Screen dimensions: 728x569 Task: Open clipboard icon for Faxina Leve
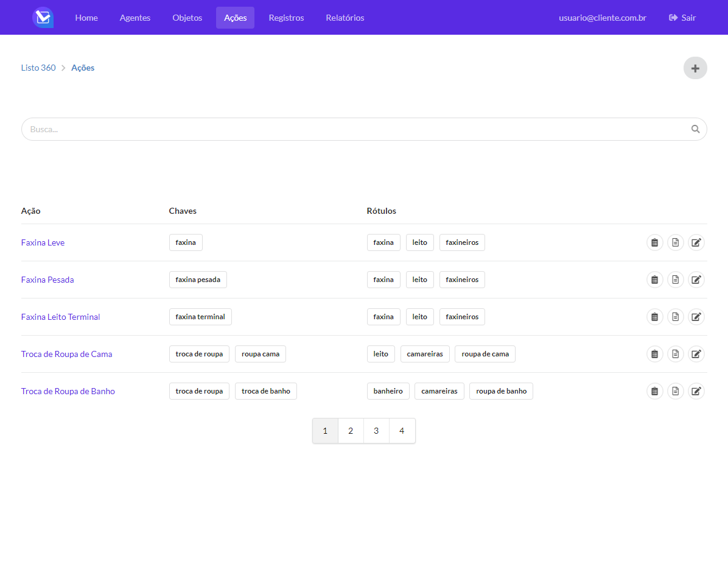tap(654, 242)
